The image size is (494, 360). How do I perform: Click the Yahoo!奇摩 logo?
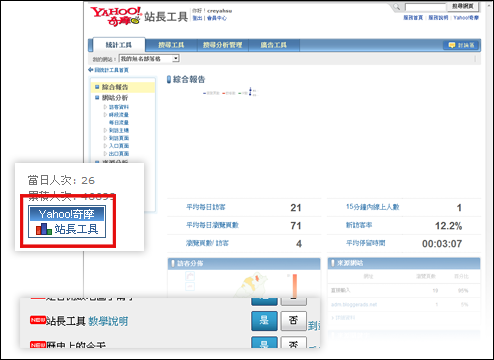click(115, 16)
